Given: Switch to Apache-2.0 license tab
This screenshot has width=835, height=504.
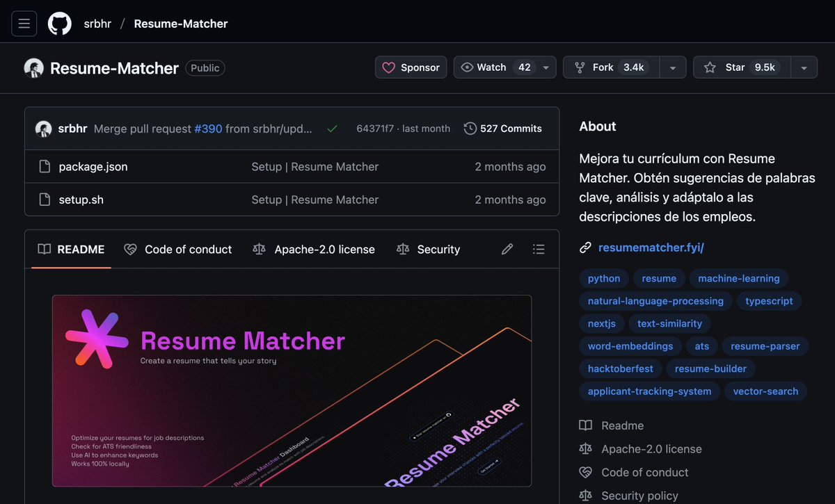Looking at the screenshot, I should click(x=314, y=250).
